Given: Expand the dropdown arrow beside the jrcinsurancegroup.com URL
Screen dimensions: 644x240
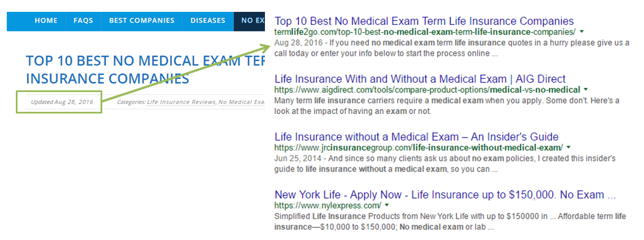Looking at the screenshot, I should 568,147.
